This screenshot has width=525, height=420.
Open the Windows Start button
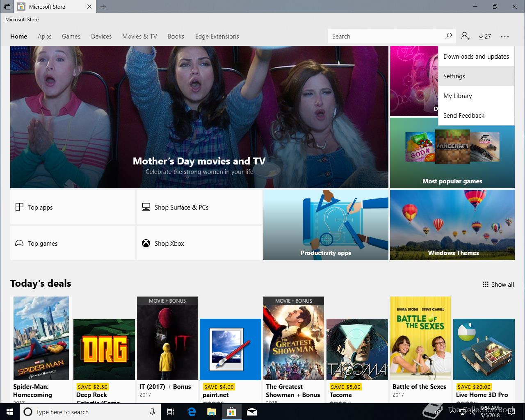tap(9, 412)
